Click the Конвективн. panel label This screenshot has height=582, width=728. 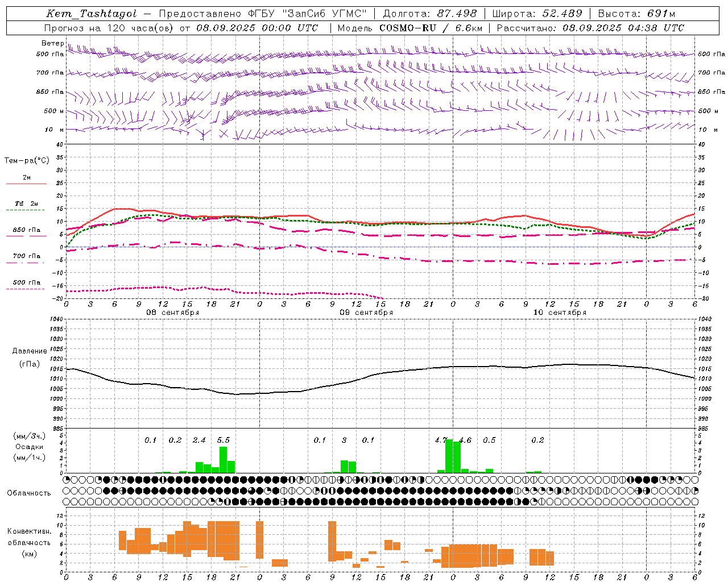(30, 531)
